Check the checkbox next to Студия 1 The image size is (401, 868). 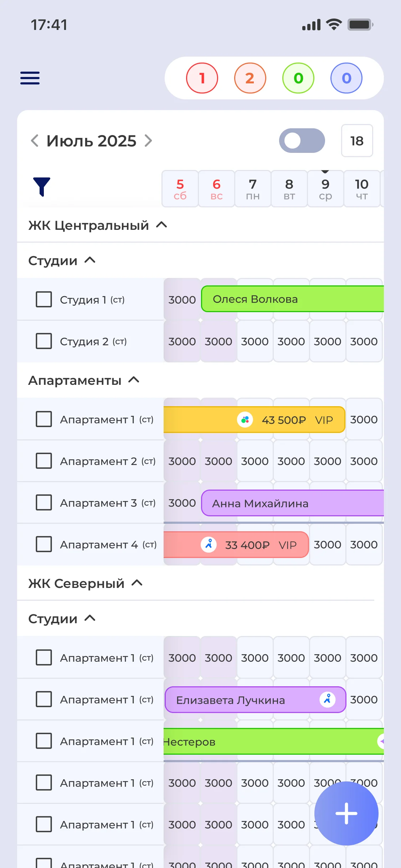point(44,300)
